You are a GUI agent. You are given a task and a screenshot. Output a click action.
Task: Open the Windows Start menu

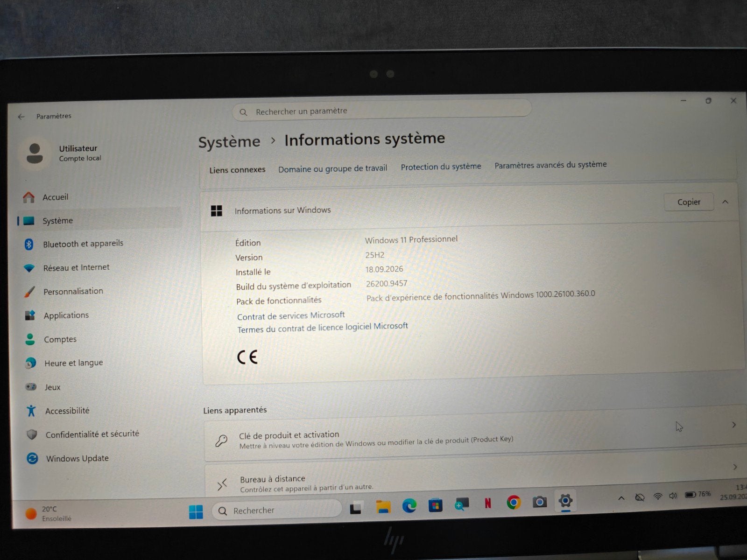coord(196,512)
